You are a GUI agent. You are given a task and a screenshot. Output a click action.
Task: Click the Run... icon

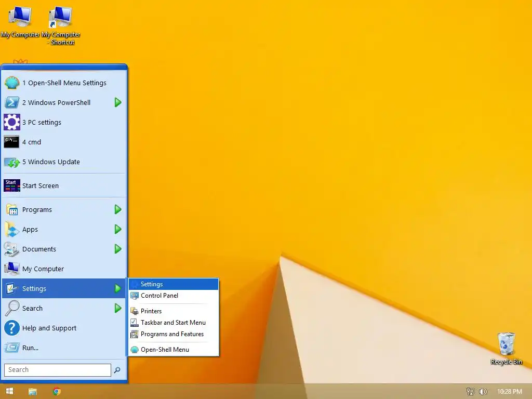pos(12,348)
